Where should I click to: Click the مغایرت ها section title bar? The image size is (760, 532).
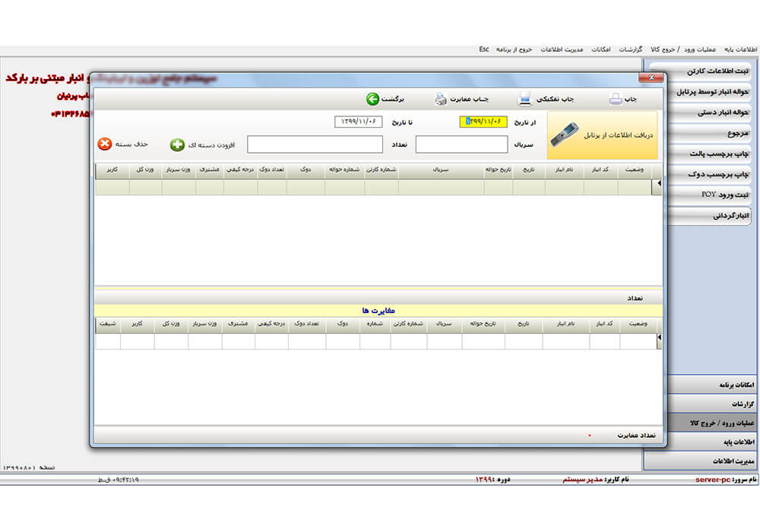[378, 311]
